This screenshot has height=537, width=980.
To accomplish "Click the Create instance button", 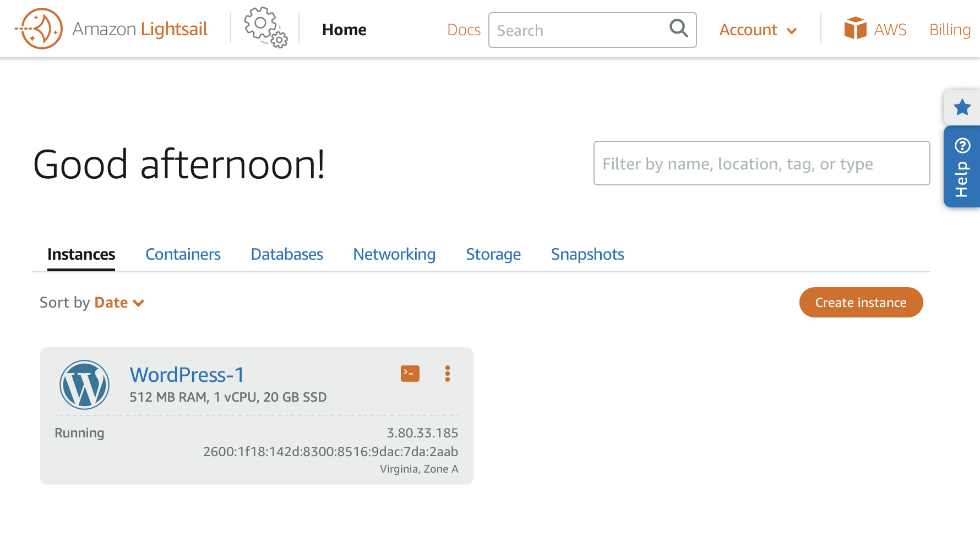I will pyautogui.click(x=861, y=302).
